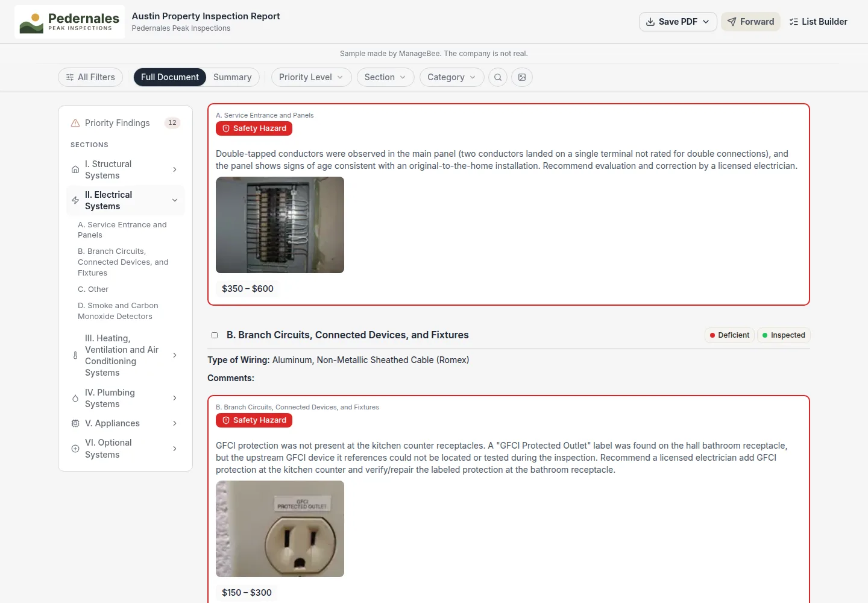Open the electrical panel photo thumbnail

tap(280, 225)
